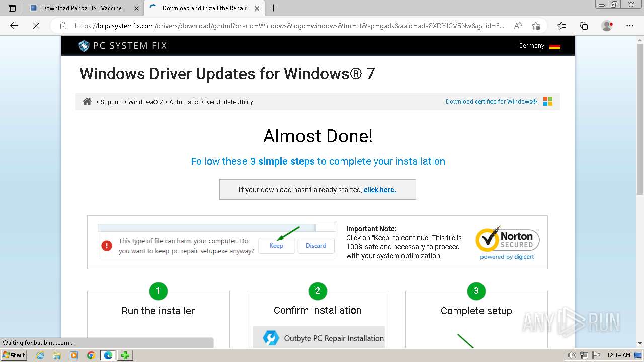The height and width of the screenshot is (362, 644).
Task: Open Media Player from taskbar
Action: point(74,355)
